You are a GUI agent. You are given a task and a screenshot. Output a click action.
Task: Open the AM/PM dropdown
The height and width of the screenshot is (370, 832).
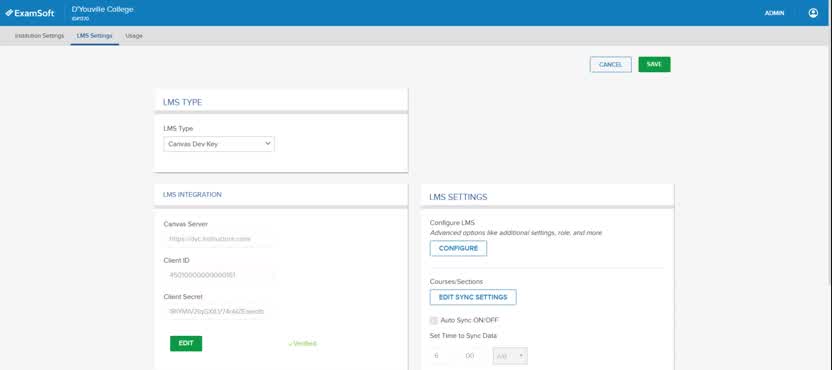click(x=510, y=356)
